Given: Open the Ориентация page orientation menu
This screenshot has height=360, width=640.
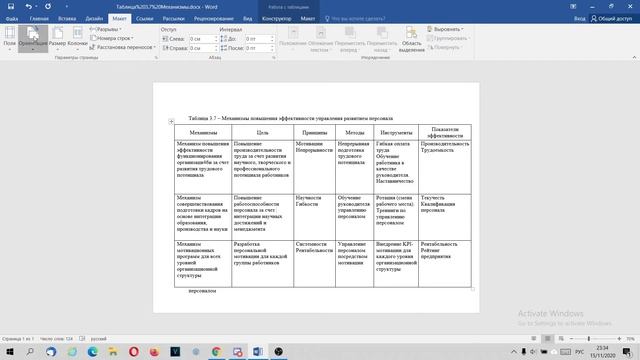Looking at the screenshot, I should [33, 39].
